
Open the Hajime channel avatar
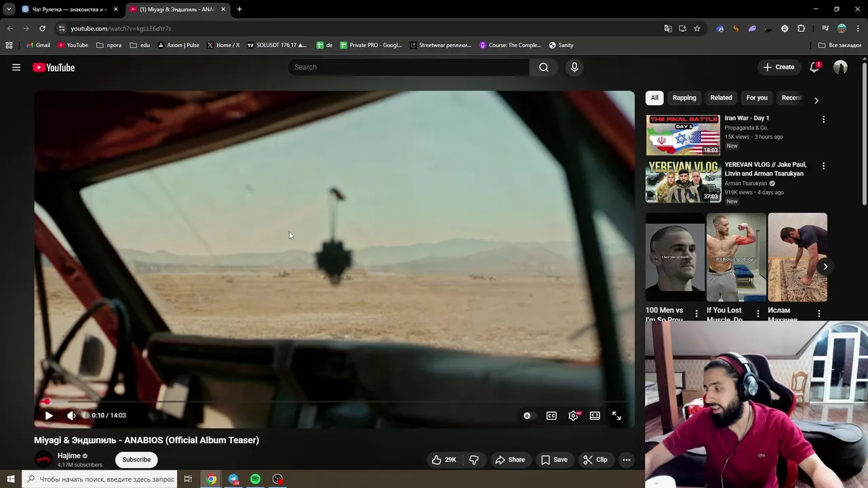pyautogui.click(x=43, y=460)
